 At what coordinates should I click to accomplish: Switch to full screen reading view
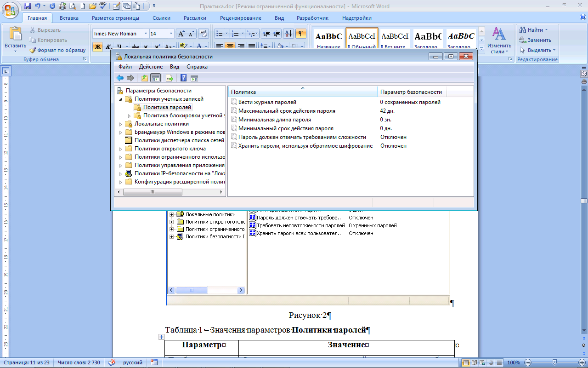point(475,362)
